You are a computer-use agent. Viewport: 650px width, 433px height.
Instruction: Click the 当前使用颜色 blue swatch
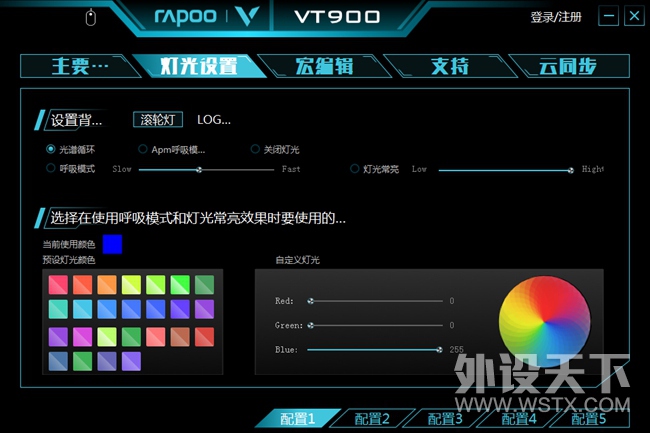(x=112, y=244)
